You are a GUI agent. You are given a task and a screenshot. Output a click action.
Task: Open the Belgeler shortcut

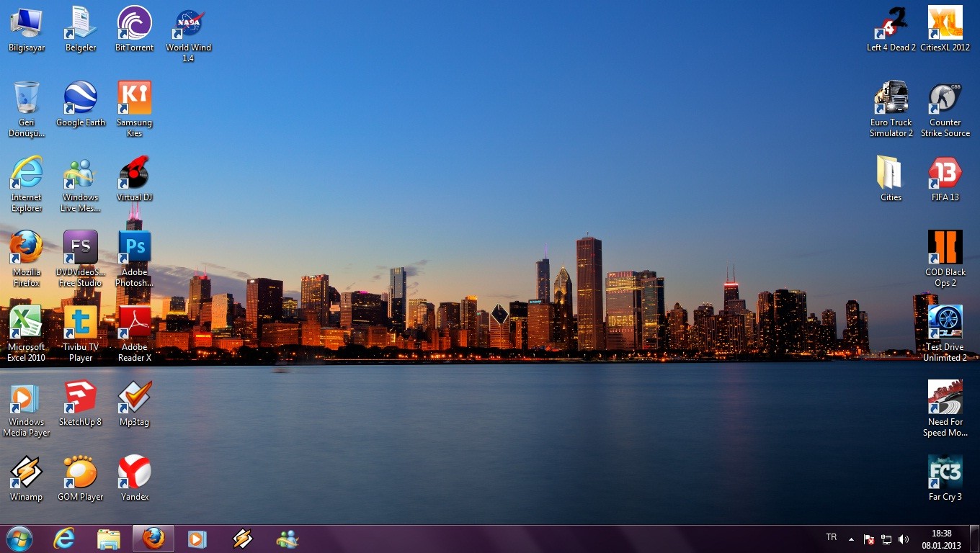(81, 30)
